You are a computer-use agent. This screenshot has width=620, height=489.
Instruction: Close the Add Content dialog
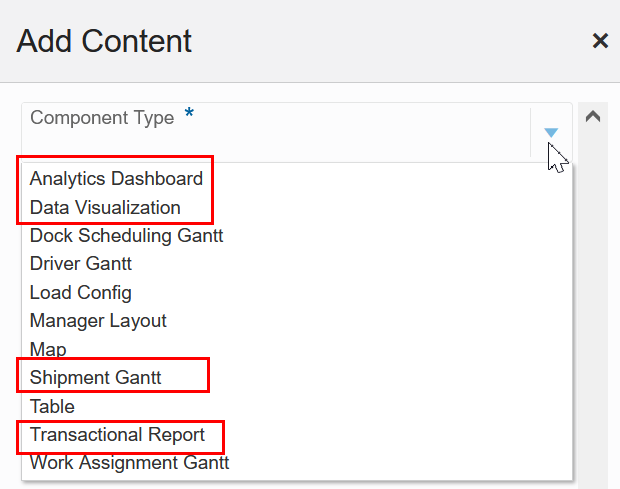tap(600, 41)
